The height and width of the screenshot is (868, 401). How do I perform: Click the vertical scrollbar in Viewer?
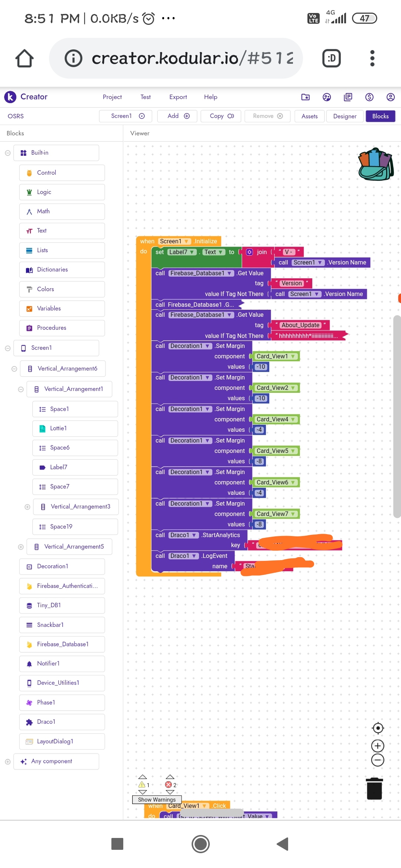click(397, 416)
